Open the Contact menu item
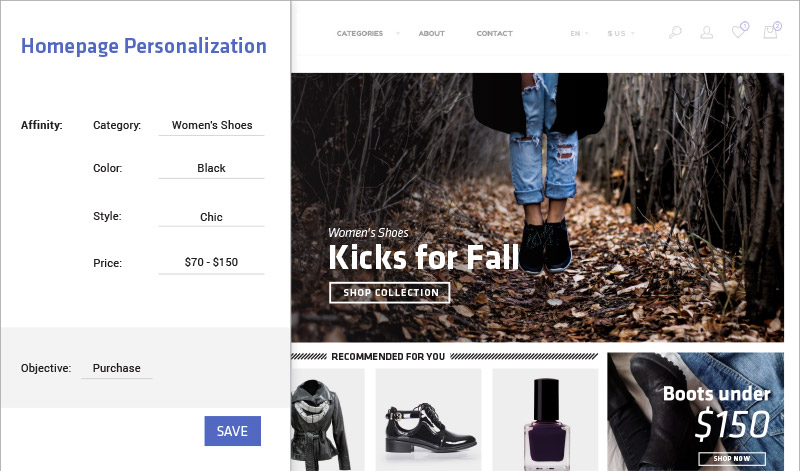The image size is (800, 471). pyautogui.click(x=494, y=34)
